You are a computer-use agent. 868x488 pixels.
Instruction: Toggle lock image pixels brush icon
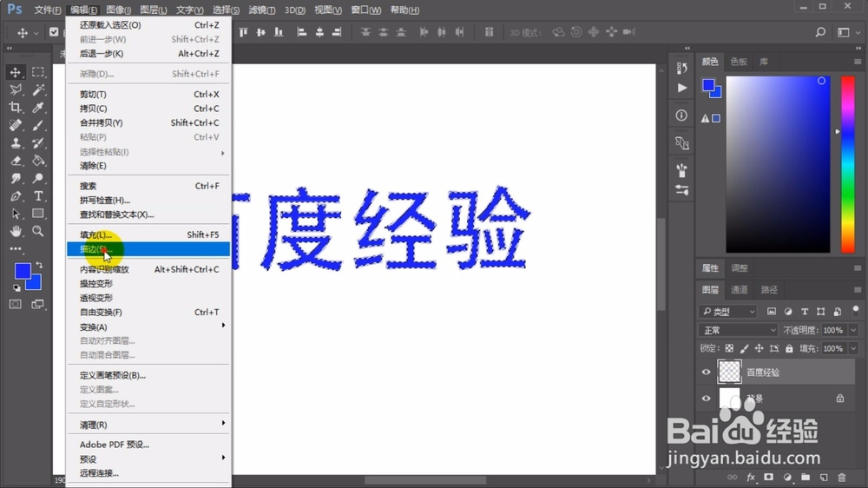tap(744, 348)
